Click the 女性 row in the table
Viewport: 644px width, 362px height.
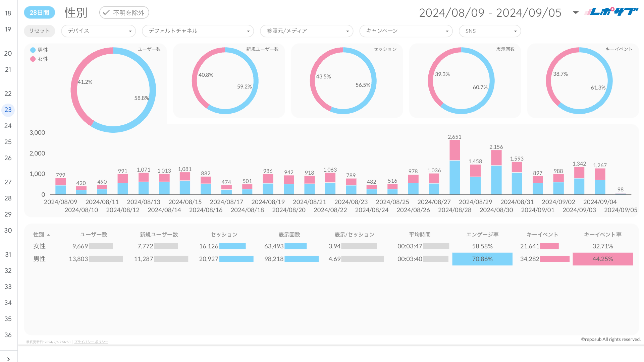coord(39,246)
